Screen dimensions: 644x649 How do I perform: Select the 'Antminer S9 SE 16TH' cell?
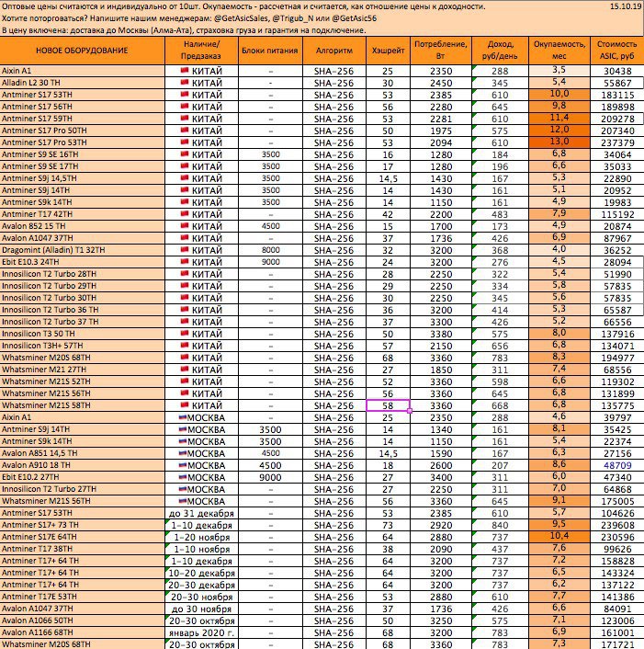(x=83, y=154)
